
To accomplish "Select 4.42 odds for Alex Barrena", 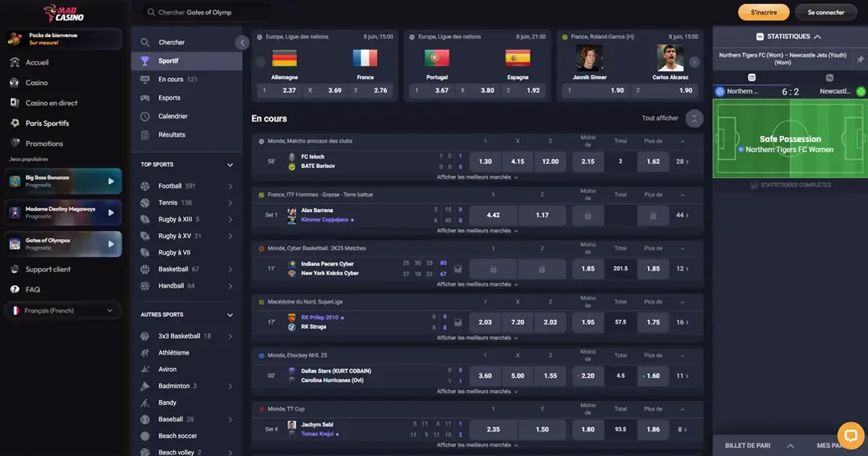I will (493, 215).
